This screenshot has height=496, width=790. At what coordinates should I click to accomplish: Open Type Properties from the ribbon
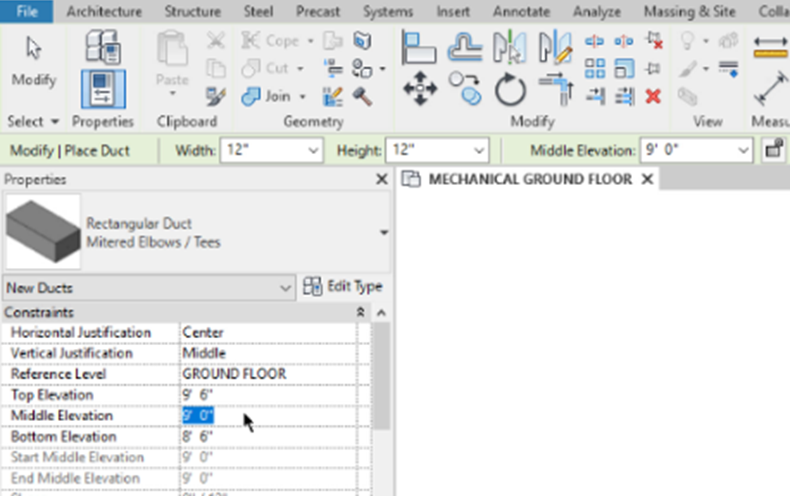[x=103, y=47]
